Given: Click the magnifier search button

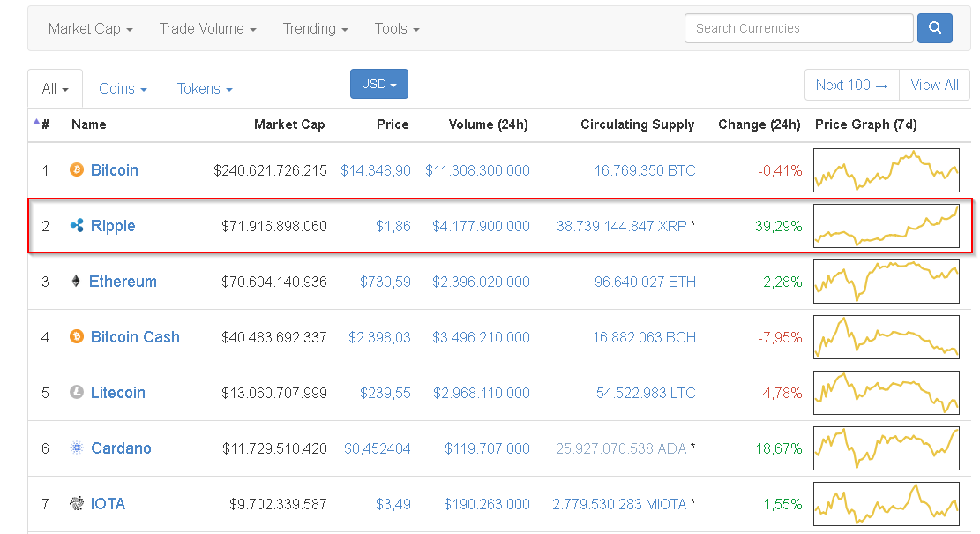Looking at the screenshot, I should pyautogui.click(x=934, y=28).
